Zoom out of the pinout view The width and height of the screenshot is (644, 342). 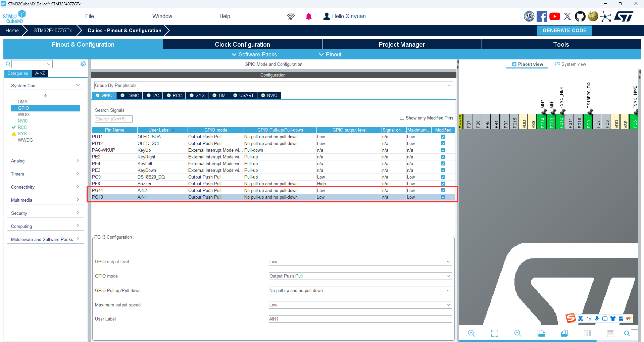[518, 333]
